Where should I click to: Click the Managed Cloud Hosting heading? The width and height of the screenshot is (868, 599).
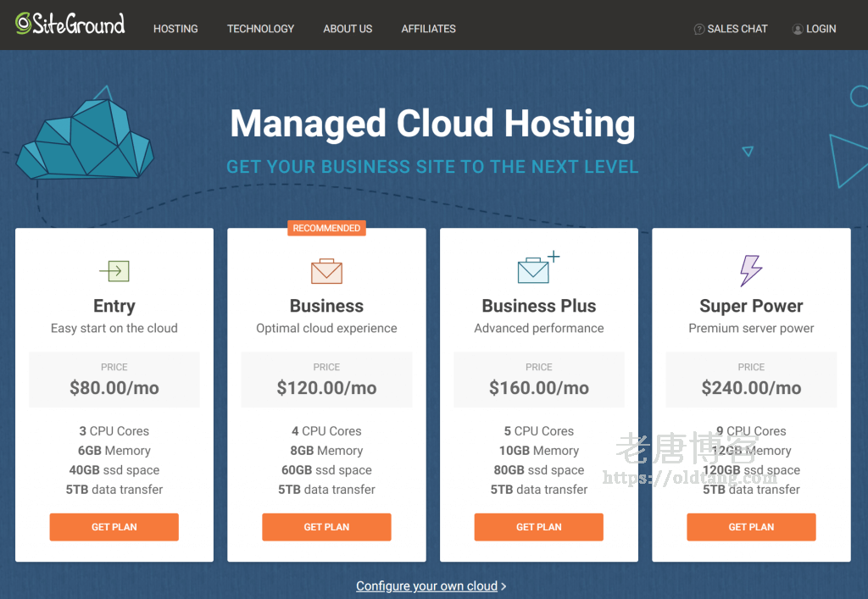[432, 124]
